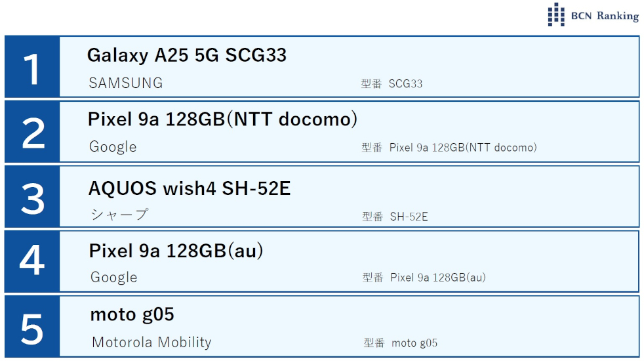Select the rank 3 number badge
The image size is (644, 361).
(x=32, y=196)
